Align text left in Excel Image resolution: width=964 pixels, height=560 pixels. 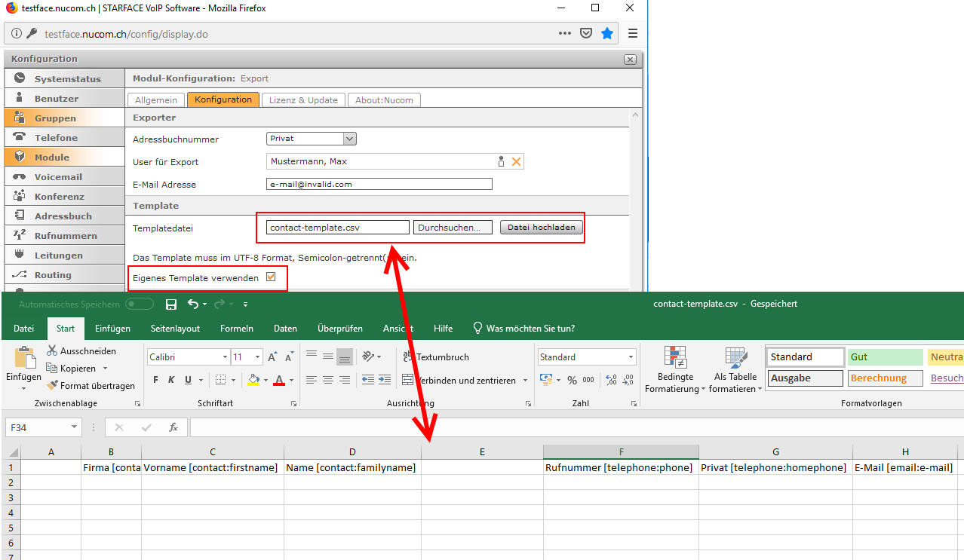tap(311, 380)
